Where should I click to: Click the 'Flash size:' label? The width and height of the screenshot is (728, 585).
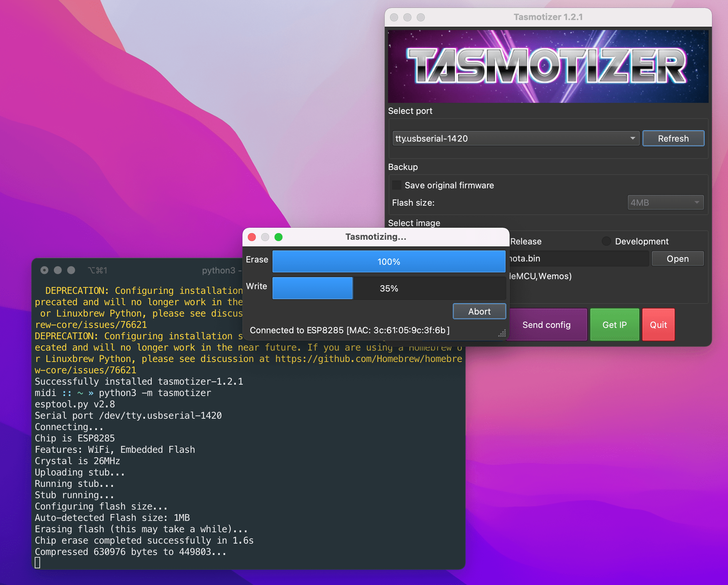point(413,203)
